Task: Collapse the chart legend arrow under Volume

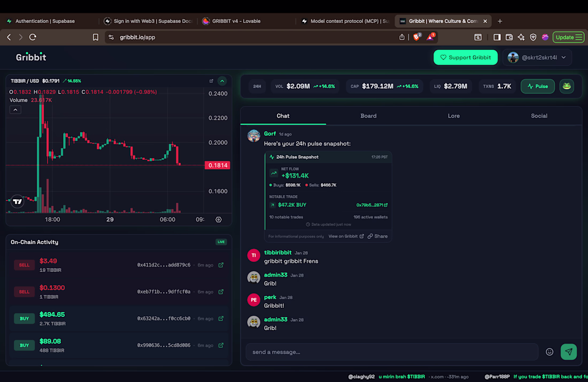Action: tap(16, 110)
